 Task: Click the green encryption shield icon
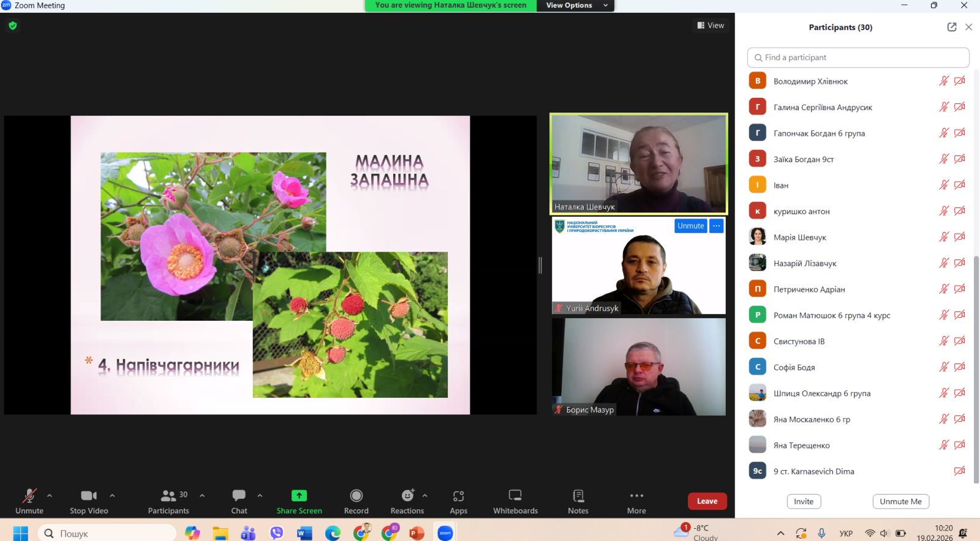13,26
